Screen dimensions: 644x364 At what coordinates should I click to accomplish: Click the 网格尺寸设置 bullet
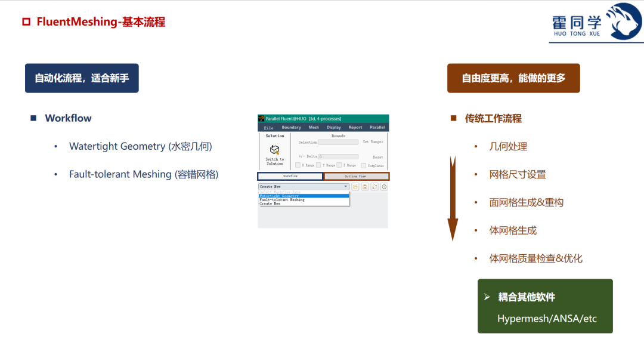pyautogui.click(x=518, y=175)
